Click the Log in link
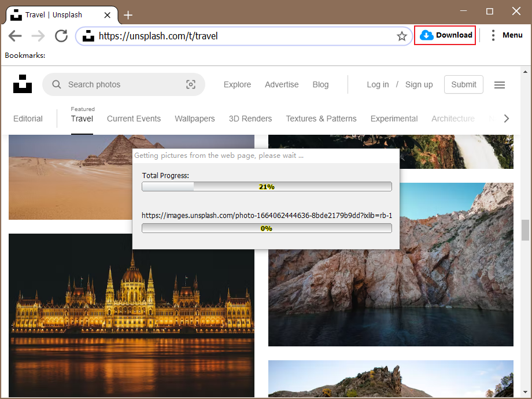Viewport: 532px width, 399px height. [378, 84]
